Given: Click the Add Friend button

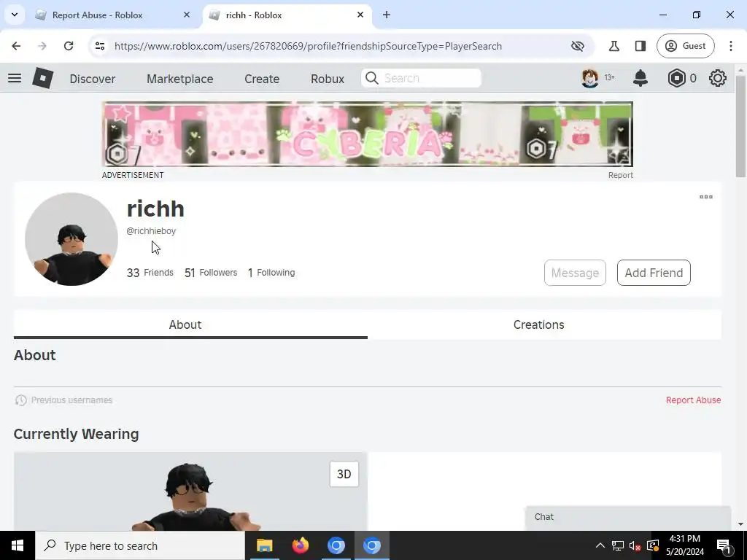Looking at the screenshot, I should 654,273.
